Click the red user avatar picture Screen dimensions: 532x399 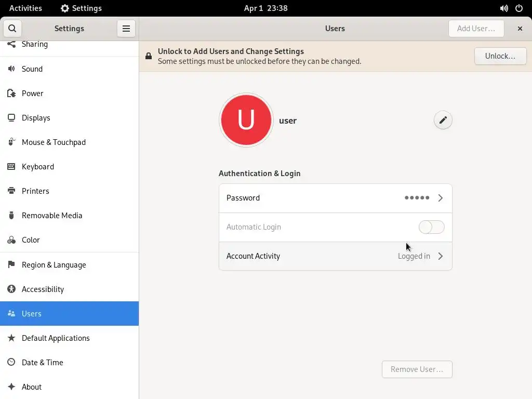(246, 120)
